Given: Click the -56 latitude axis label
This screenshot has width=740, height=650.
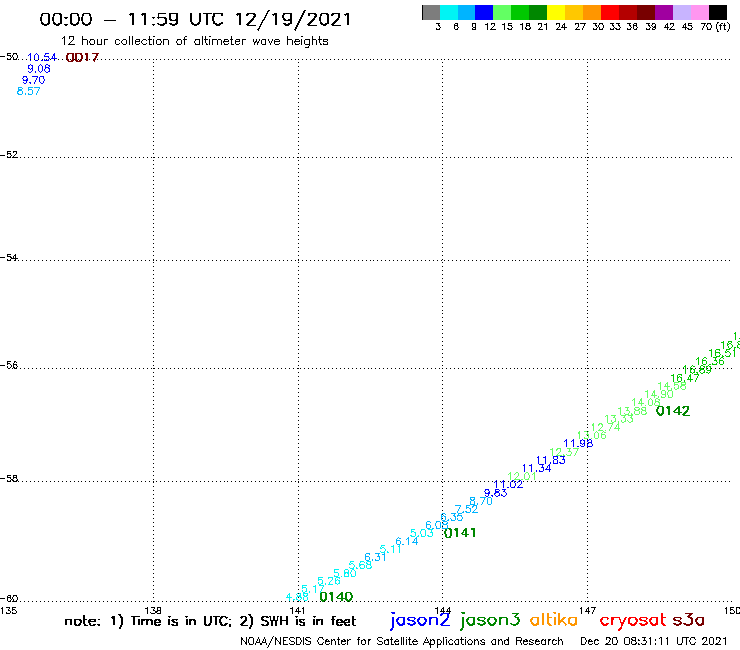Looking at the screenshot, I should (9, 365).
